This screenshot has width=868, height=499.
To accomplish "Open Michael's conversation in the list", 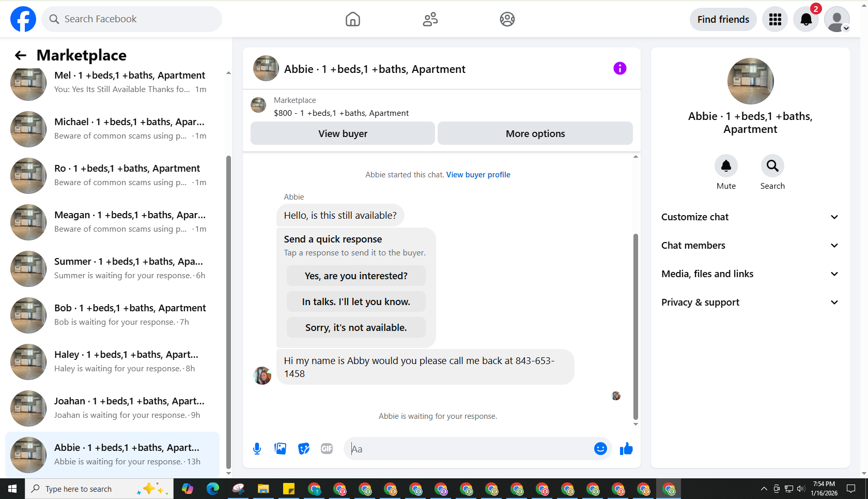I will pos(112,129).
